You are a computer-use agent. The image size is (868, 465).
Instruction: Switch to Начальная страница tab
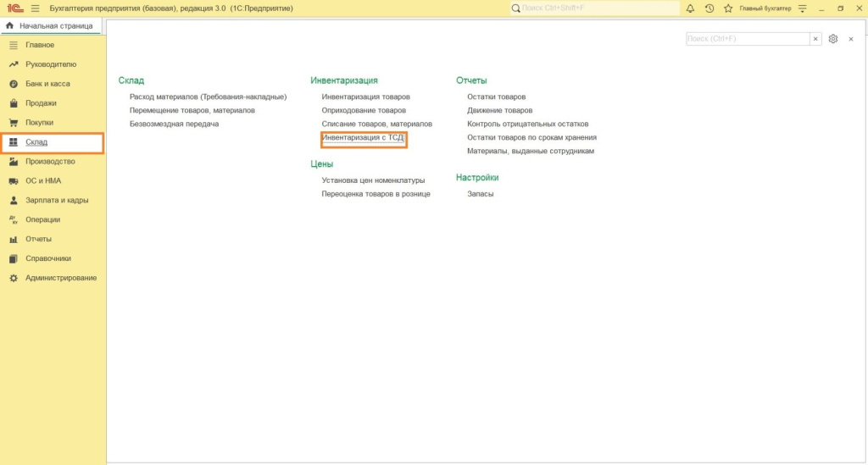tap(50, 26)
